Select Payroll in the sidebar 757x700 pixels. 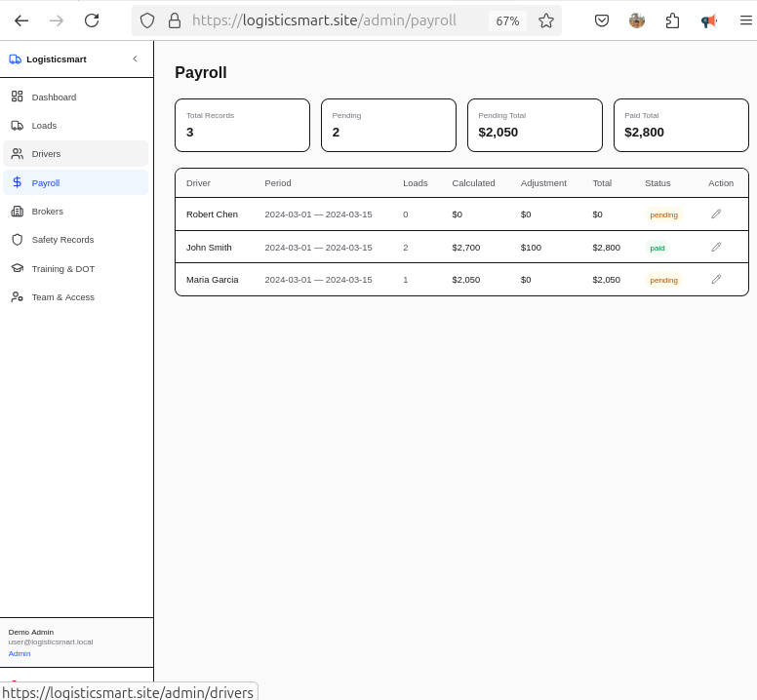75,182
